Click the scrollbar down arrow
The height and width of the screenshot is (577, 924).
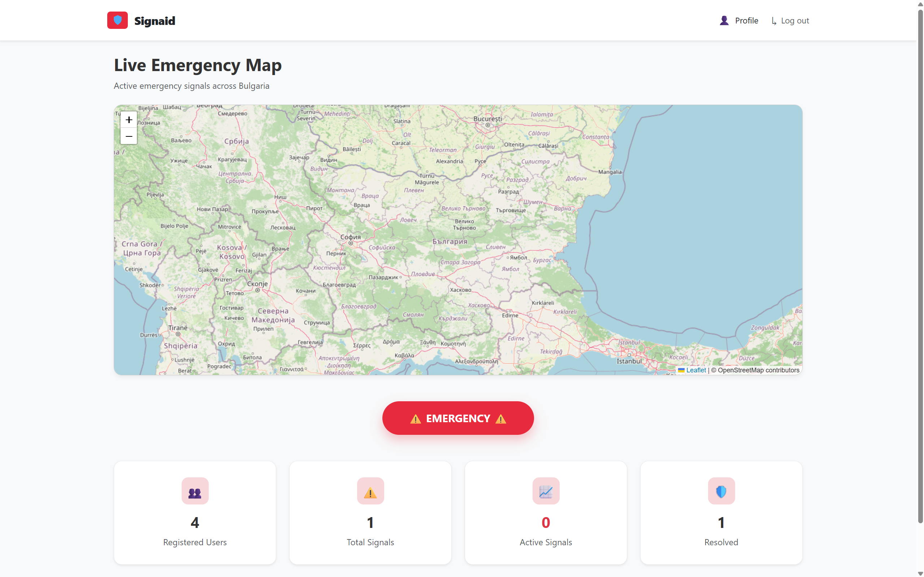pos(920,573)
